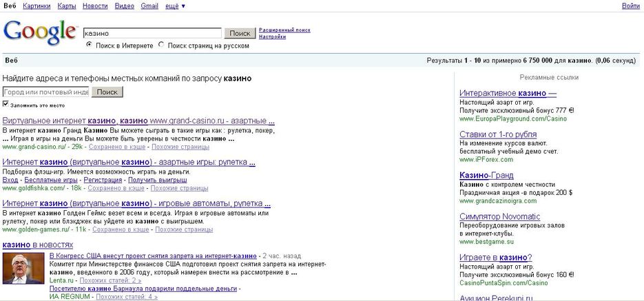Click the Рекламные ссылки label
This screenshot has width=644, height=301.
coord(549,77)
